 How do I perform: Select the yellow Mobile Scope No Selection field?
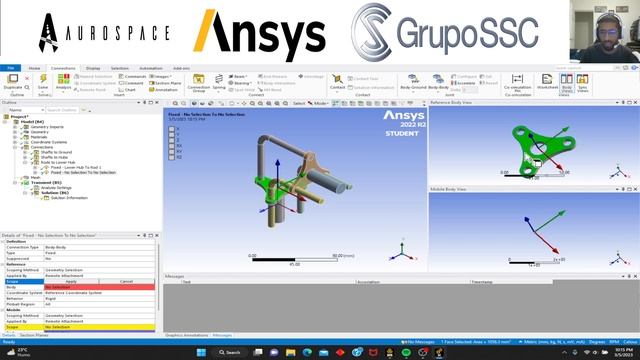point(100,327)
